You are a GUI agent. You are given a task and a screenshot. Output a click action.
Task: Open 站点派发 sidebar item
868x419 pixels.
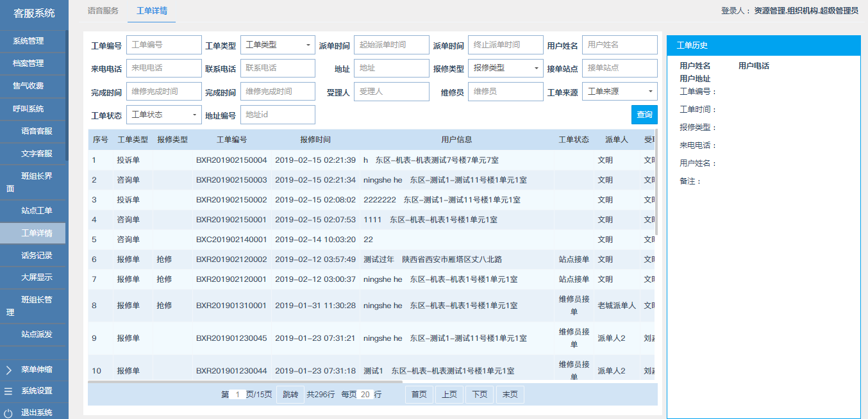[33, 334]
